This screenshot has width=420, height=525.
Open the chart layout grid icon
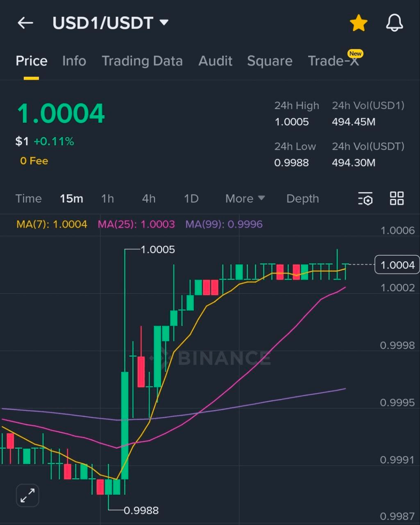[396, 199]
